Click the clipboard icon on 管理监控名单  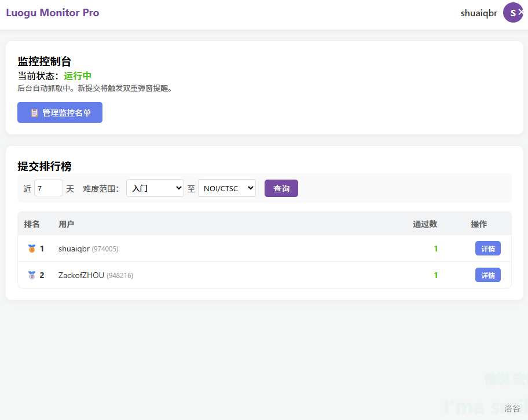tap(34, 113)
